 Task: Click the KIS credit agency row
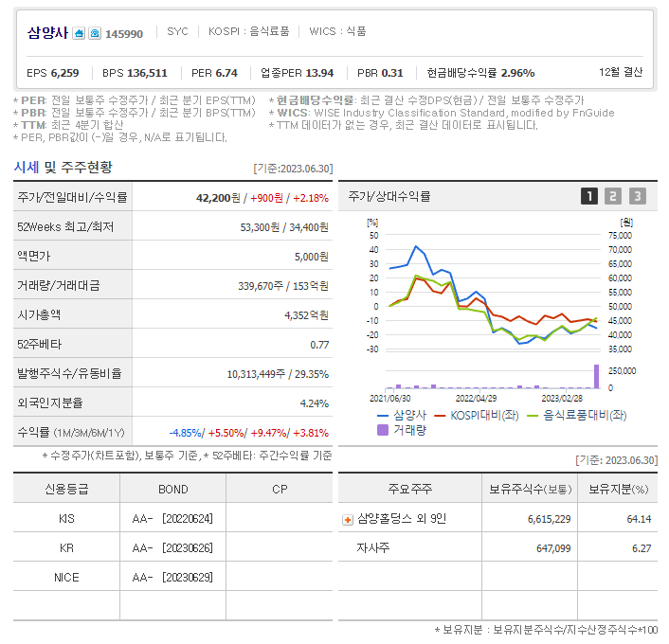point(66,519)
